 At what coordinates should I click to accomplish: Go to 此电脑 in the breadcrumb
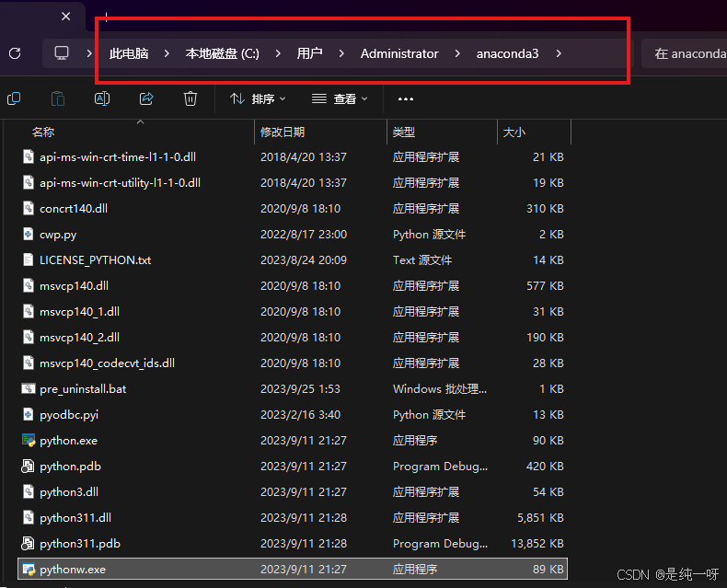pyautogui.click(x=129, y=53)
